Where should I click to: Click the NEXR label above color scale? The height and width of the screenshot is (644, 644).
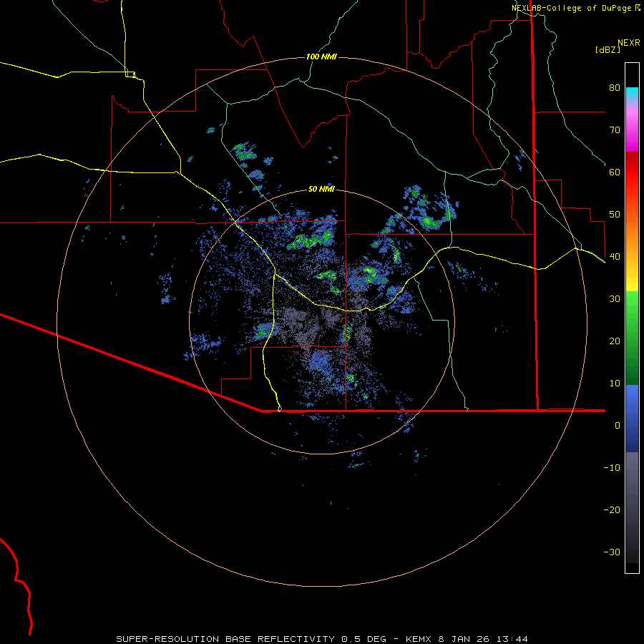click(628, 43)
